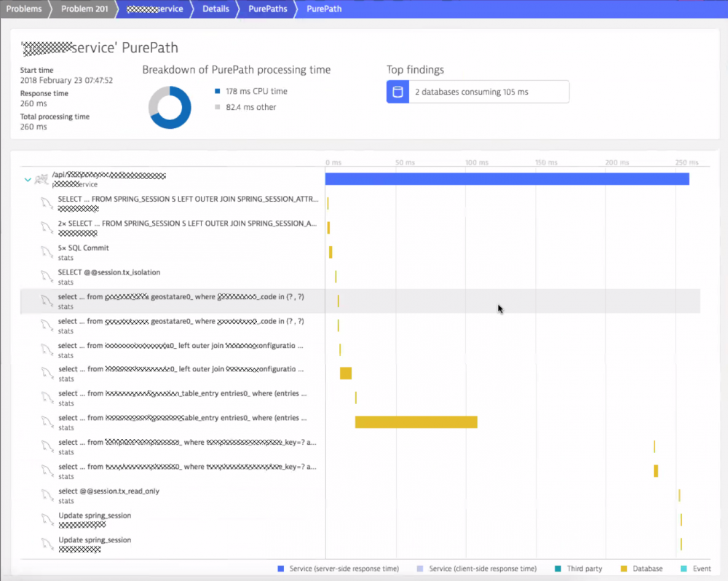This screenshot has width=728, height=581.
Task: Click the service icon beside the /api request node
Action: pos(43,179)
